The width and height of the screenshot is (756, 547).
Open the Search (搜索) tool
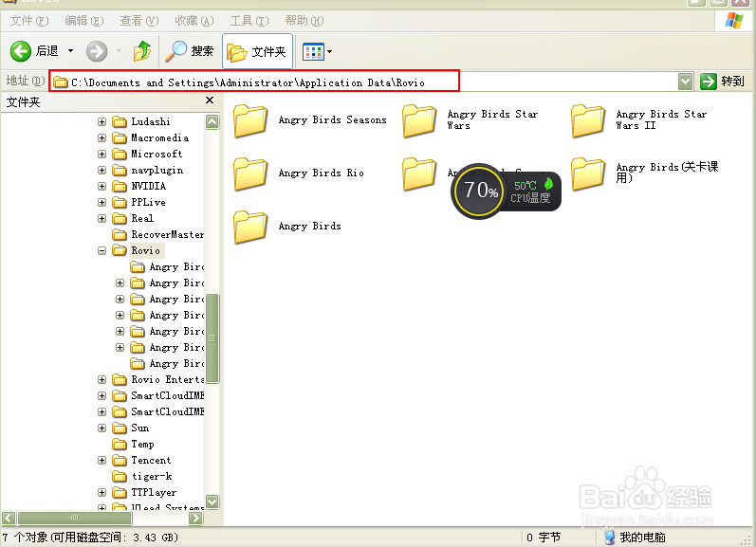pos(190,51)
